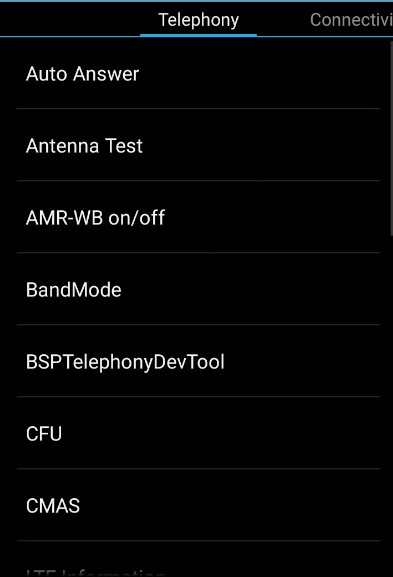The image size is (393, 577).
Task: Open BSPTelephonyDevTool
Action: (x=198, y=361)
